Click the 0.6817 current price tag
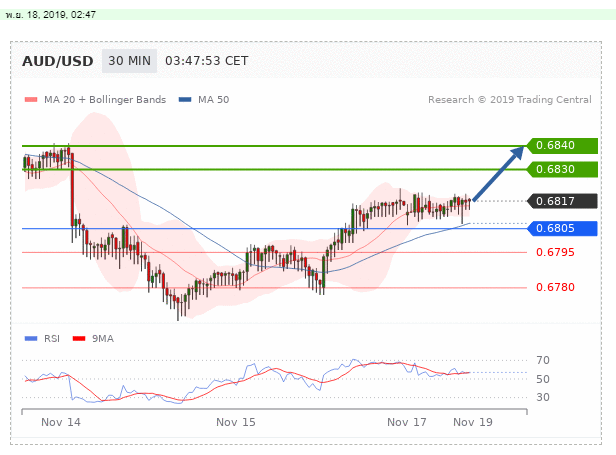Viewport: 616px width, 455px height. click(562, 201)
